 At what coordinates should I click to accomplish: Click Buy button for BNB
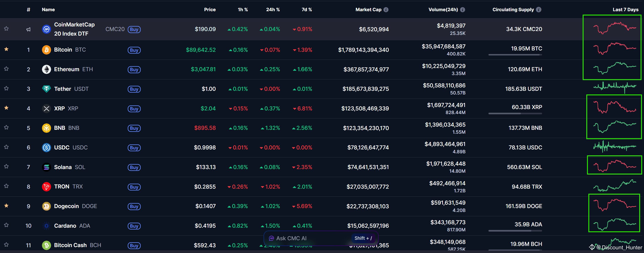click(134, 128)
